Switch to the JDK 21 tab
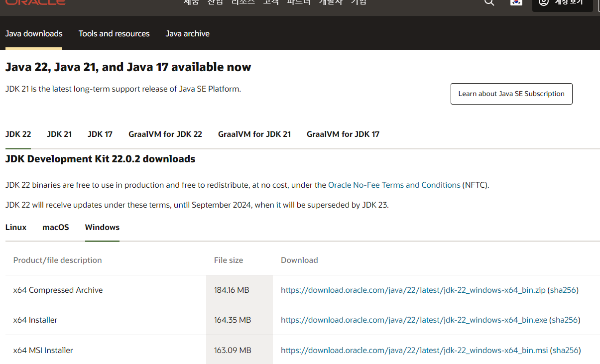The height and width of the screenshot is (364, 600). click(x=59, y=134)
